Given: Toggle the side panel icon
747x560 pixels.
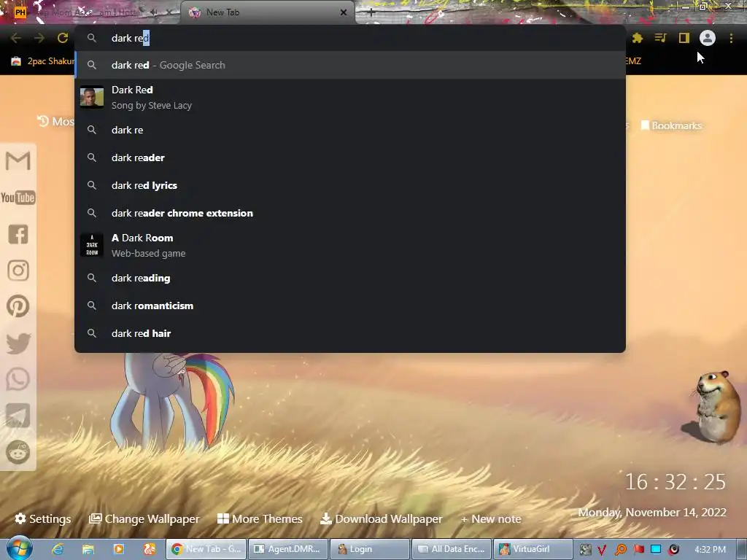Looking at the screenshot, I should (x=684, y=38).
